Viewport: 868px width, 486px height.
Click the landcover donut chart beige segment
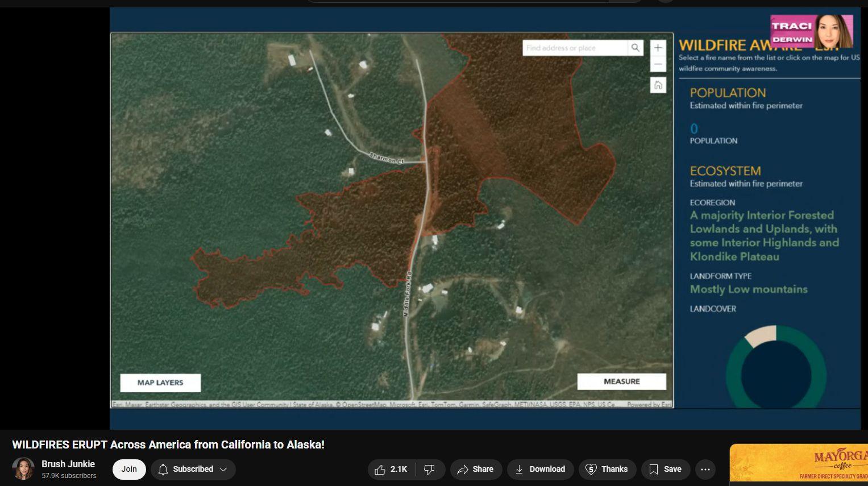(x=761, y=337)
